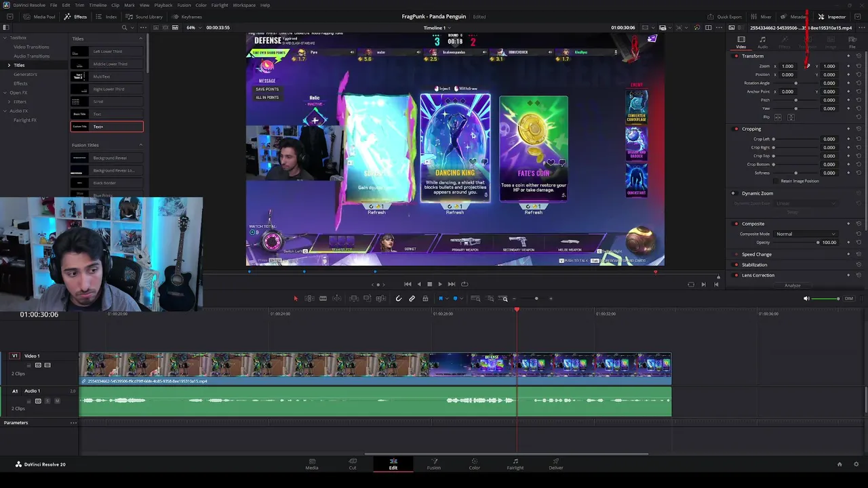Viewport: 868px width, 488px height.
Task: Toggle the Linked Selection chain icon
Action: (412, 299)
